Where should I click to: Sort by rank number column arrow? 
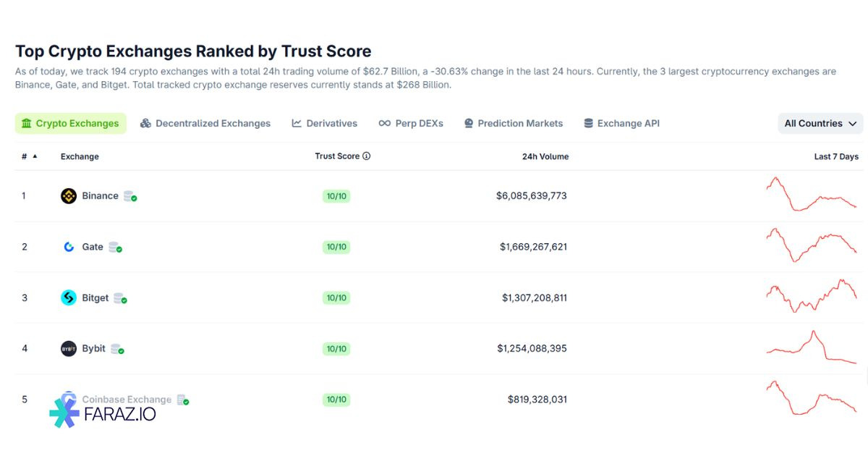[x=35, y=156]
